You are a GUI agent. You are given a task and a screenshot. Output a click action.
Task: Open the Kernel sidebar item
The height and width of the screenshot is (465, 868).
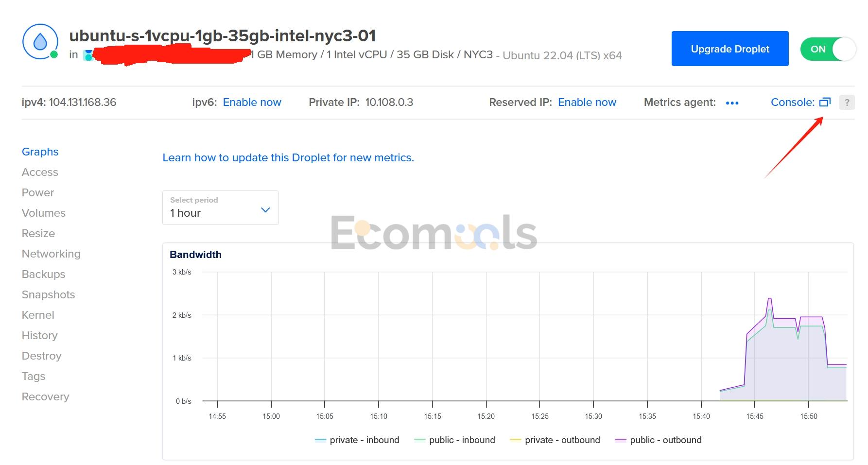[38, 315]
